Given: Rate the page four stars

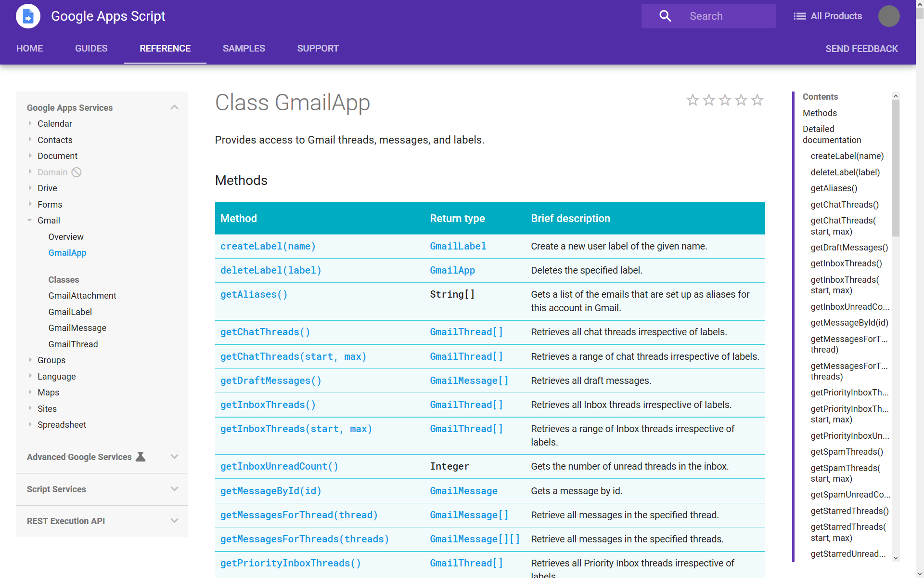Looking at the screenshot, I should [x=741, y=100].
